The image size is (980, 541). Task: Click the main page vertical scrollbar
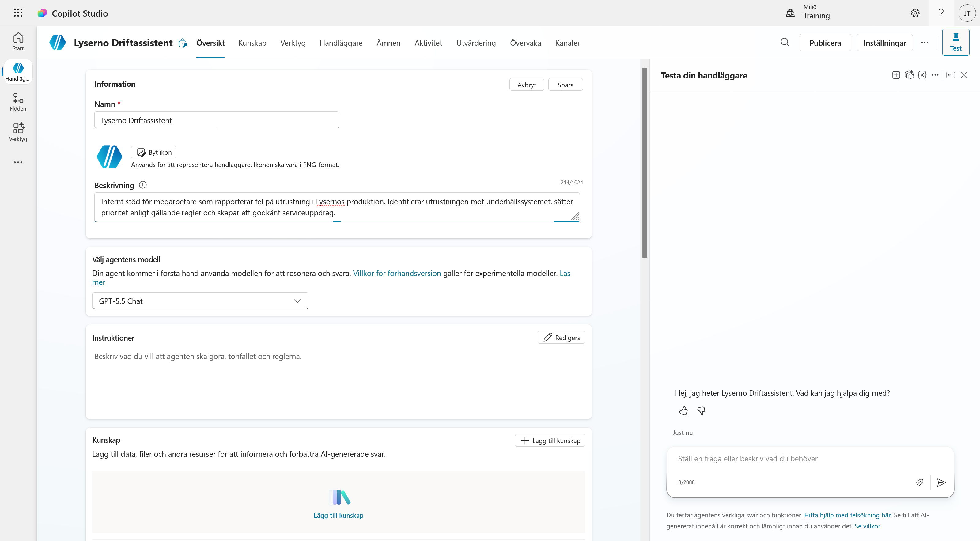[645, 163]
